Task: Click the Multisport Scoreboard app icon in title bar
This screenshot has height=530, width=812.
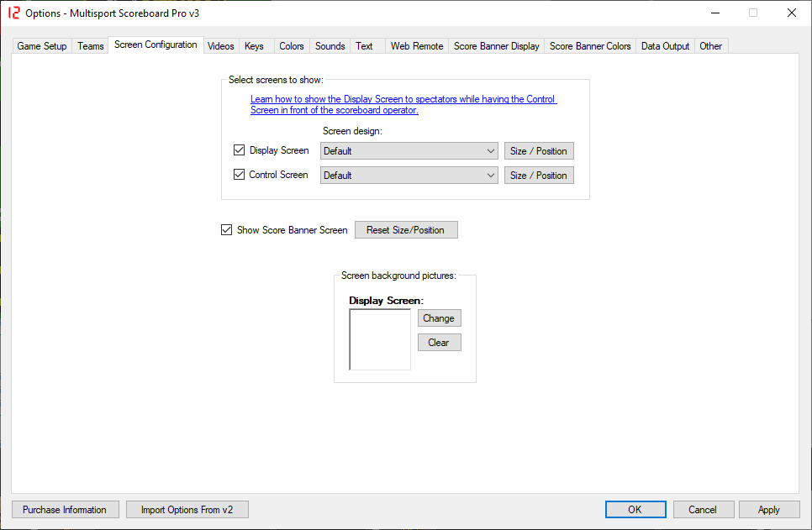Action: (x=13, y=13)
